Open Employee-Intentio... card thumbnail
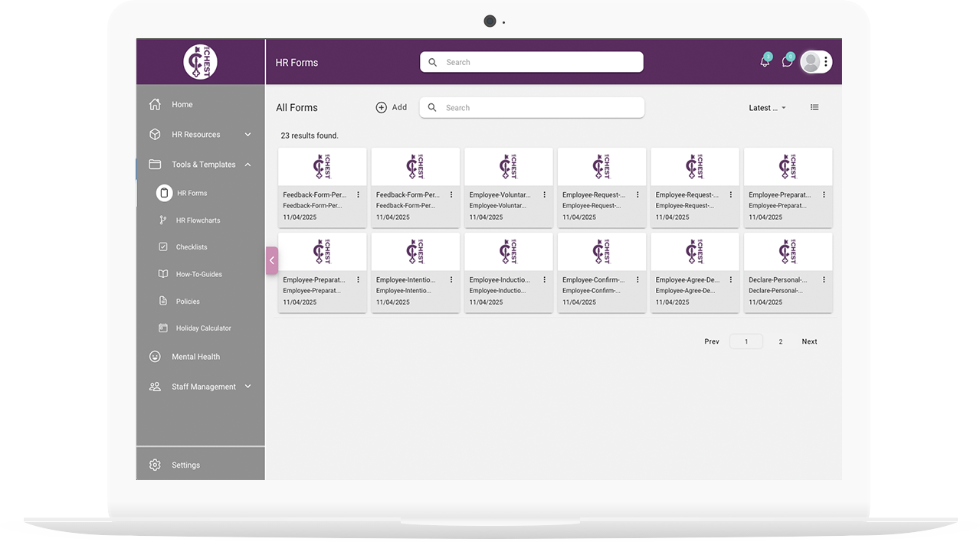This screenshot has height=542, width=980. click(415, 252)
